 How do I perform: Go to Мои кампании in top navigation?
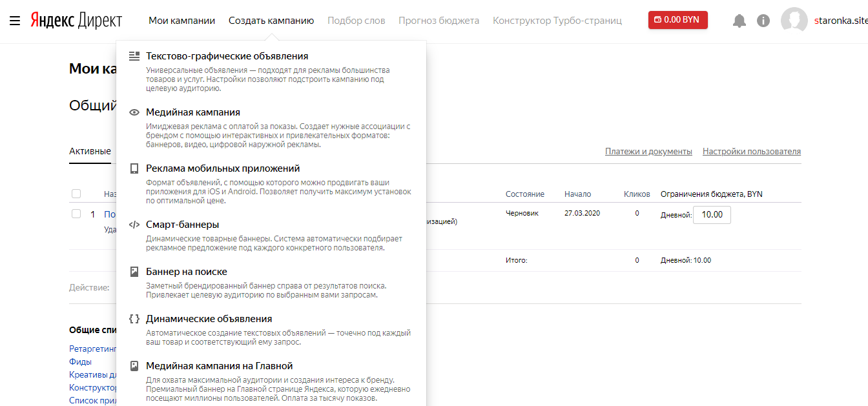coord(181,21)
